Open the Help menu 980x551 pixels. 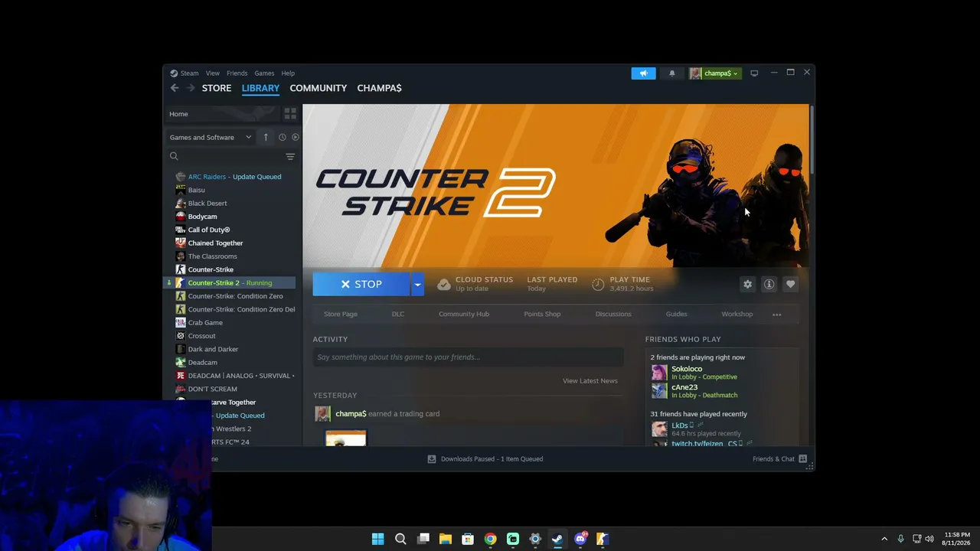tap(288, 73)
